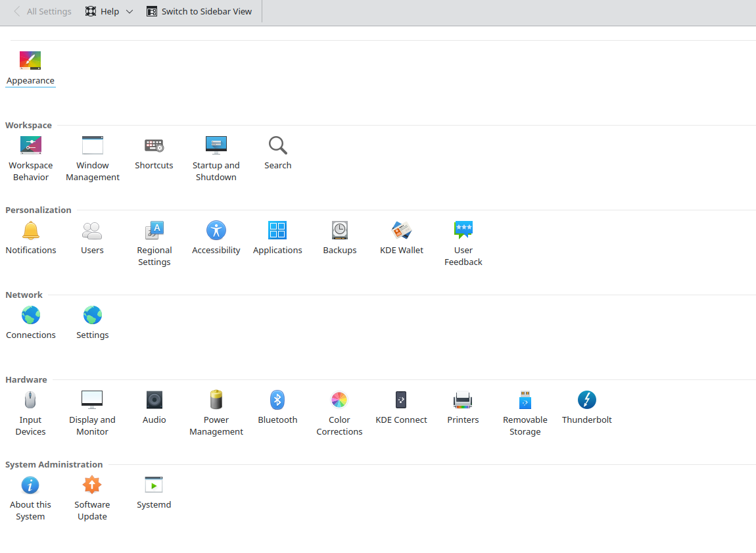Go back with All Settings button
This screenshot has width=756, height=553.
click(x=42, y=11)
